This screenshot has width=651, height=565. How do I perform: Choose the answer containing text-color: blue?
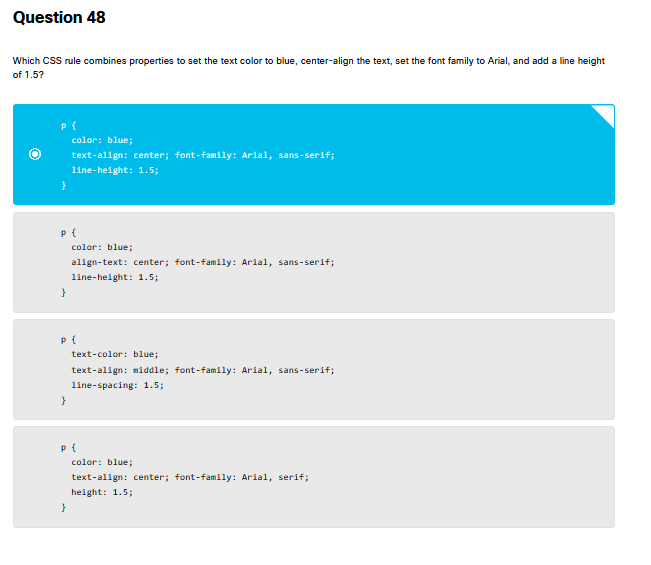(313, 369)
